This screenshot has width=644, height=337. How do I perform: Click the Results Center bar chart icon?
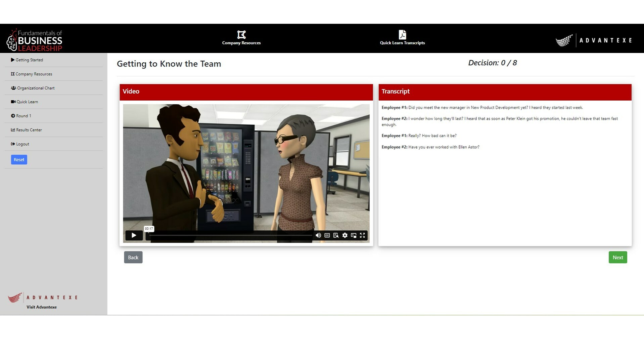pos(12,130)
